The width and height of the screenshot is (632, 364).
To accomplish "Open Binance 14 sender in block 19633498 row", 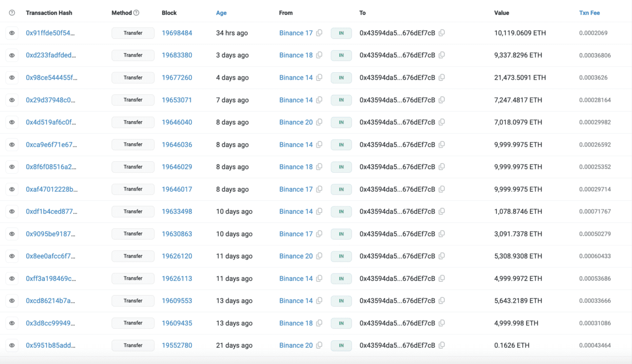I will [296, 211].
